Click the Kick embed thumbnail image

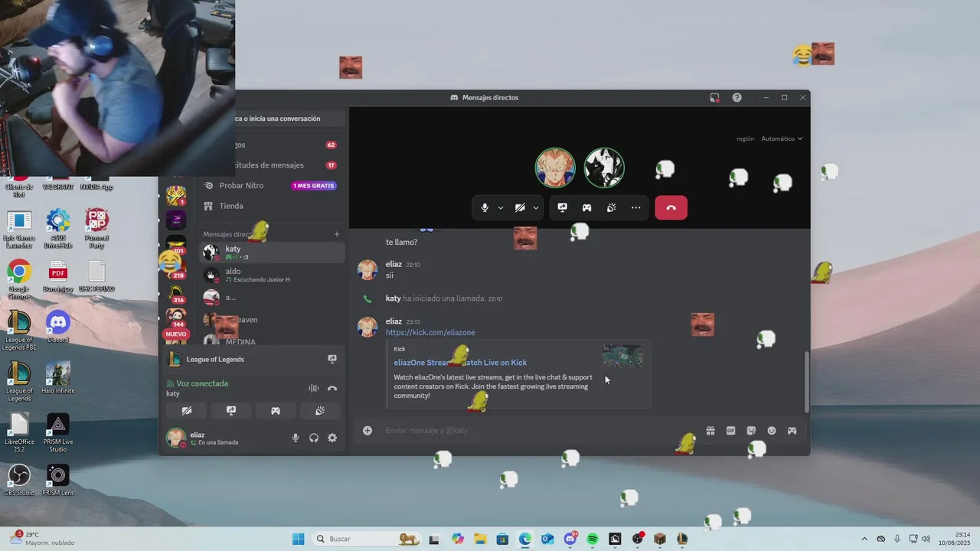(x=622, y=356)
